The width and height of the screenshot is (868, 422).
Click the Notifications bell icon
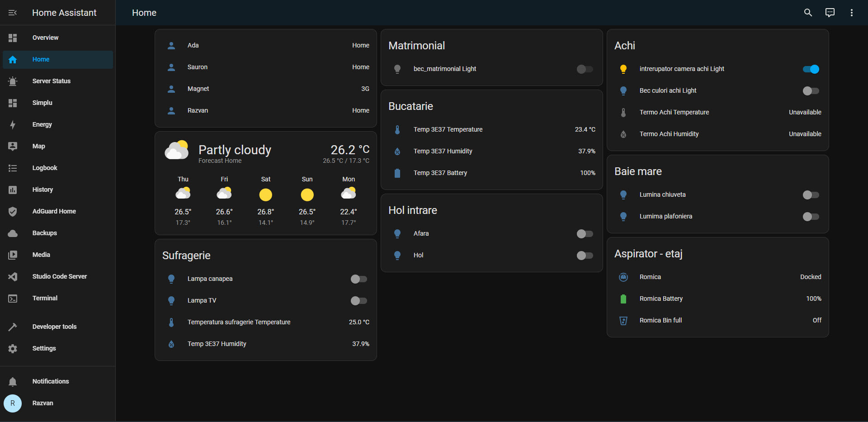pos(13,382)
